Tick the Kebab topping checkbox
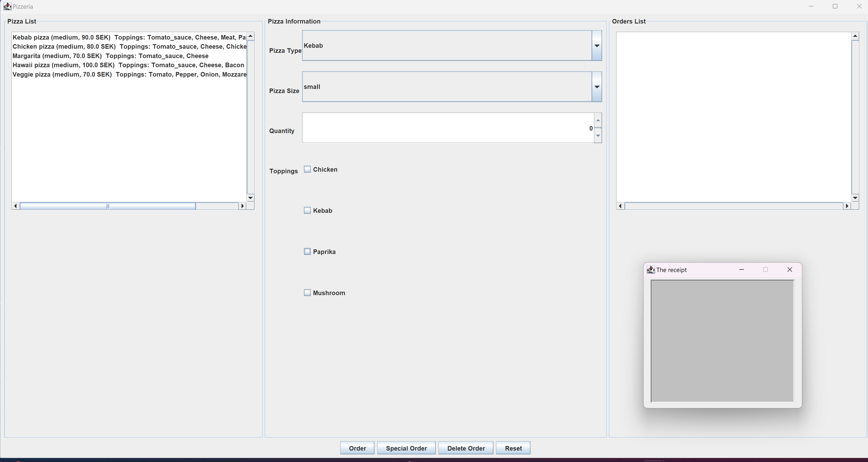The image size is (868, 462). coord(307,211)
